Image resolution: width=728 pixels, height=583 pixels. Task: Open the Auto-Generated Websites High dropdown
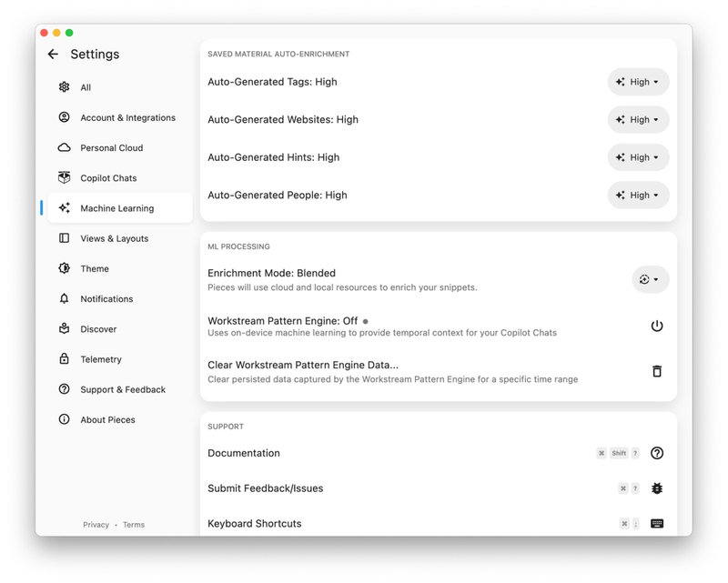click(638, 119)
